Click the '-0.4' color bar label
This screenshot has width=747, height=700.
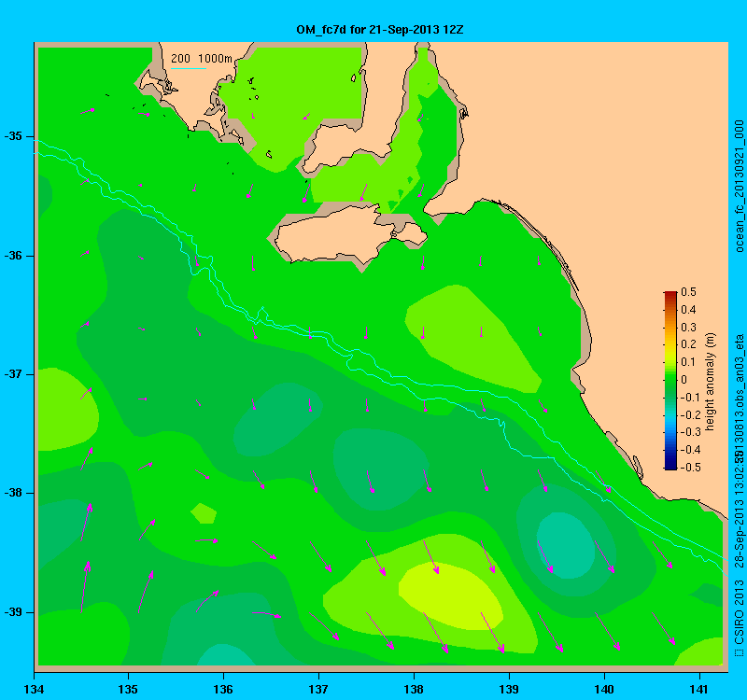[689, 450]
